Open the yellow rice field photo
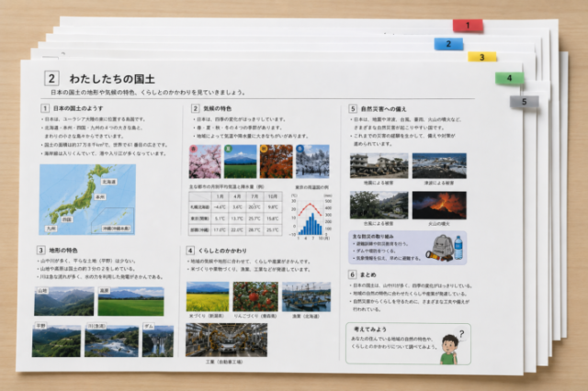The image size is (588, 391). point(208,296)
